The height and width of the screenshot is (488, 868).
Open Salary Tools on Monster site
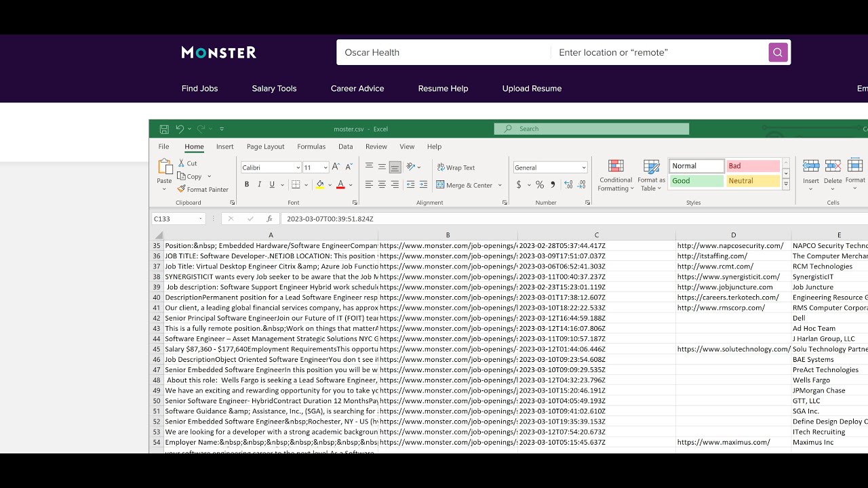click(x=274, y=88)
